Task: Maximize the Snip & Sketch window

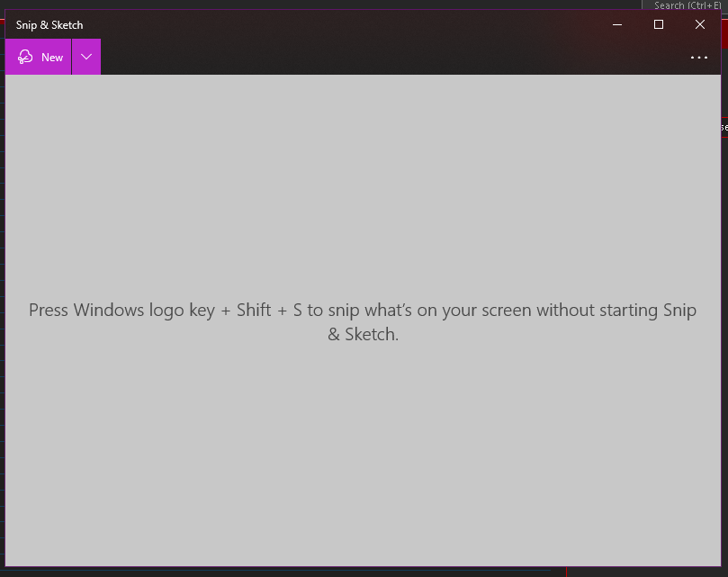Action: [659, 24]
